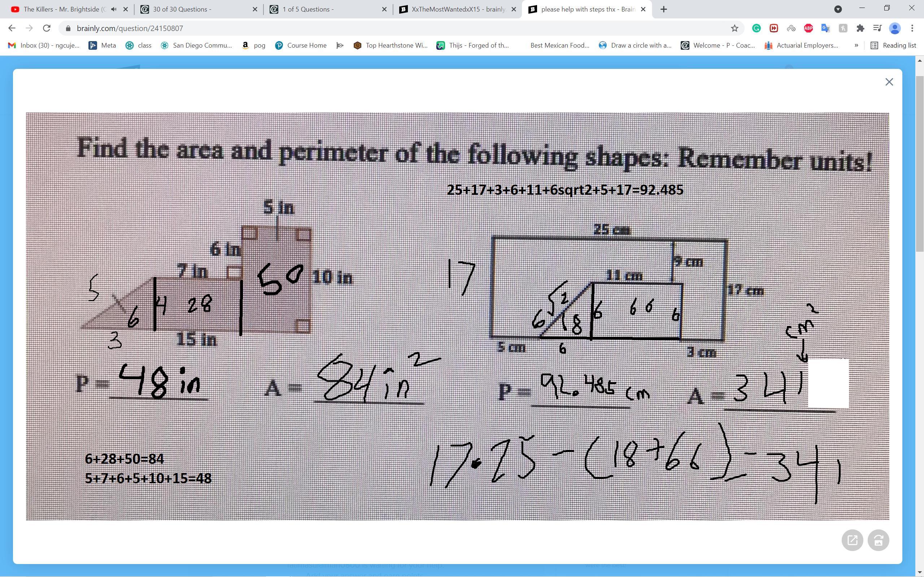924x577 pixels.
Task: Expand hidden bookmarks with the chevron
Action: pyautogui.click(x=856, y=45)
